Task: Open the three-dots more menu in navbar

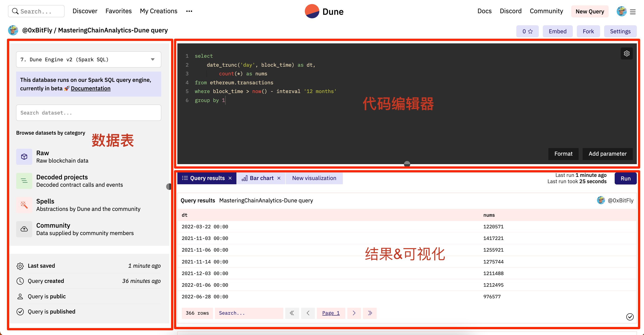Action: (189, 11)
